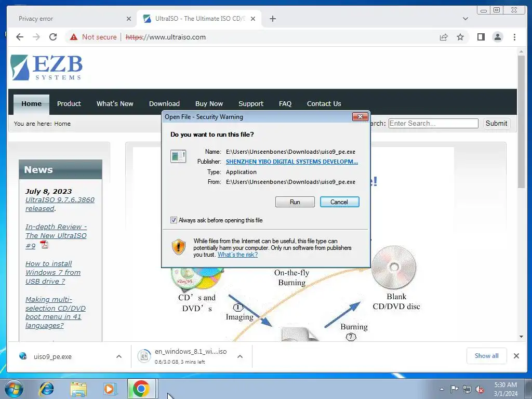Click uiso9_pe.exe download item
This screenshot has height=399, width=532.
point(69,356)
